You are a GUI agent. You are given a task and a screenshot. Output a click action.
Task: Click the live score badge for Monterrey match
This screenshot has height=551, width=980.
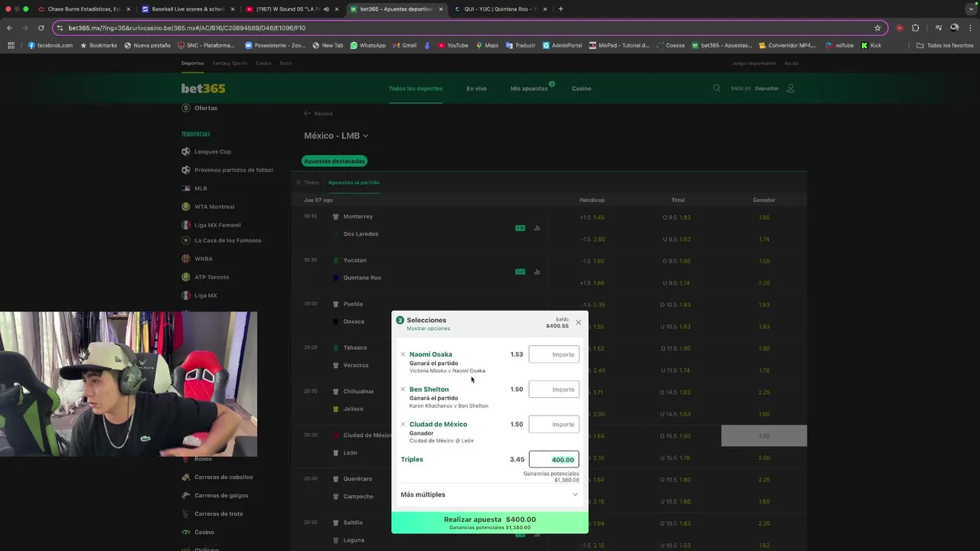[520, 228]
